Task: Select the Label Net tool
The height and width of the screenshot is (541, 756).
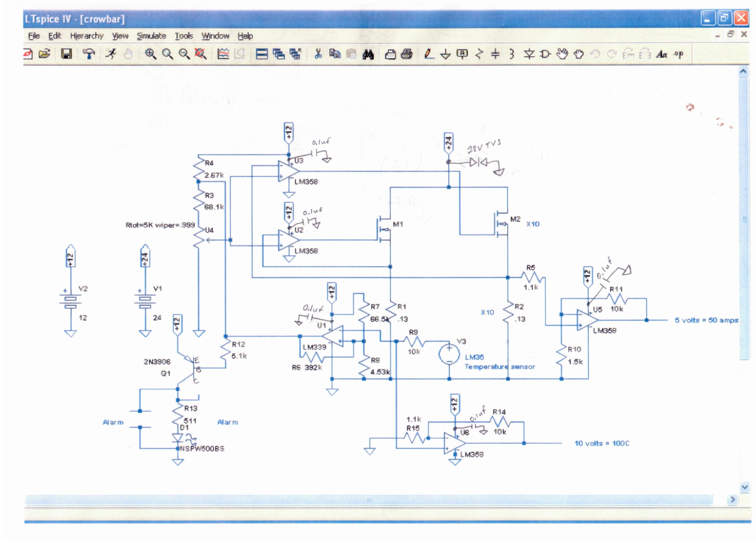Action: pyautogui.click(x=462, y=54)
